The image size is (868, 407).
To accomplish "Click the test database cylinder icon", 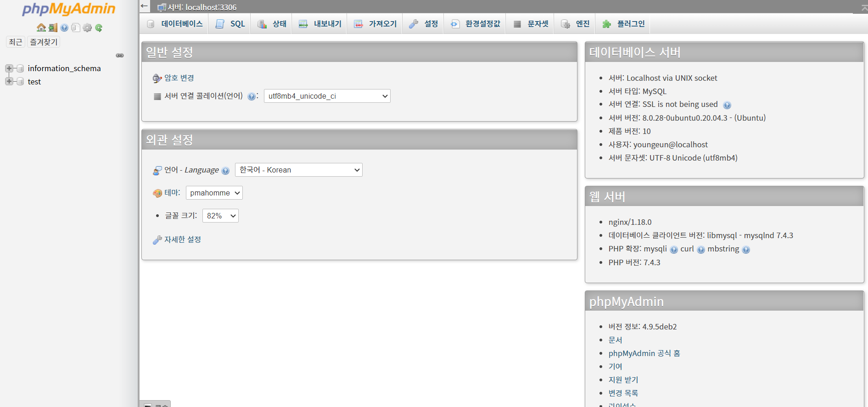I will (20, 82).
